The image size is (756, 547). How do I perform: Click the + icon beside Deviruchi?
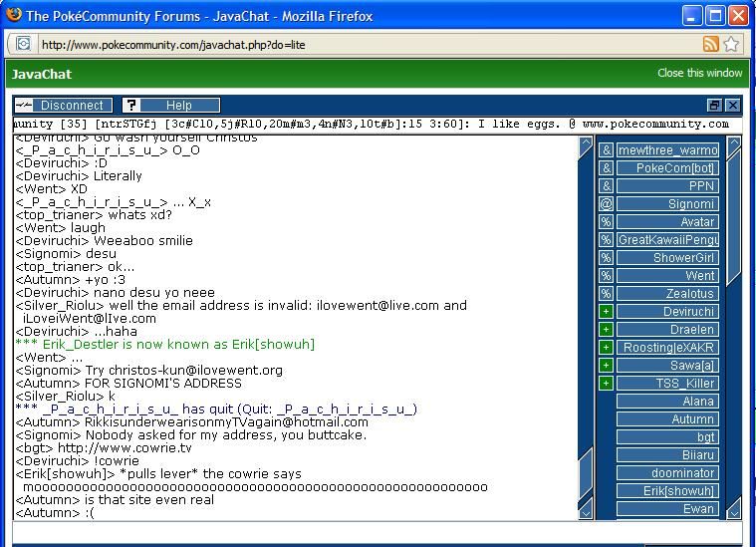(x=606, y=312)
